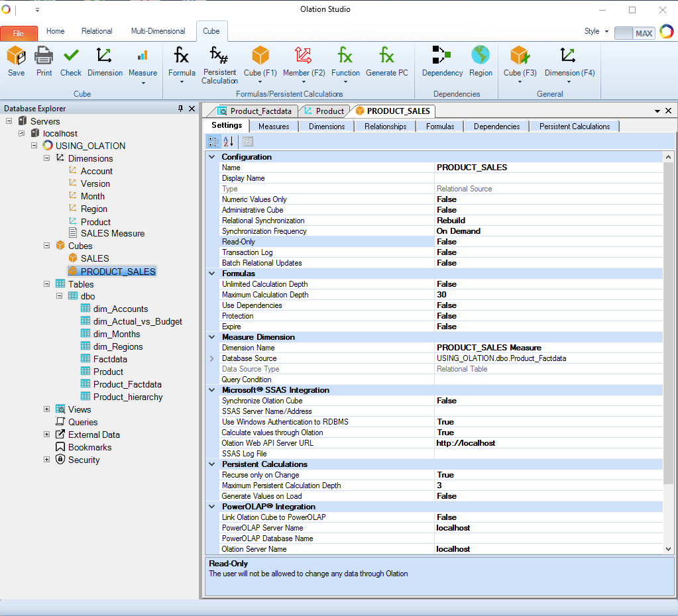This screenshot has height=616, width=678.
Task: Open the File menu button
Action: click(19, 32)
